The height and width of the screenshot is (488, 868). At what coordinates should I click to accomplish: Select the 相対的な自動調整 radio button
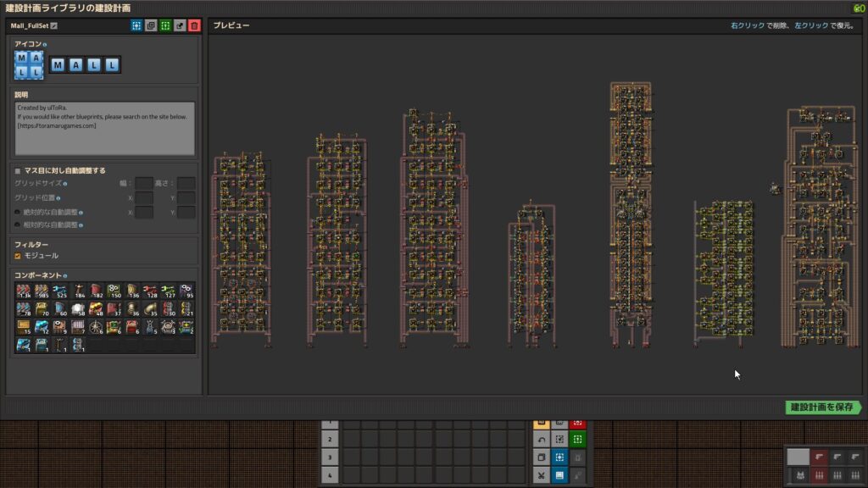click(17, 225)
